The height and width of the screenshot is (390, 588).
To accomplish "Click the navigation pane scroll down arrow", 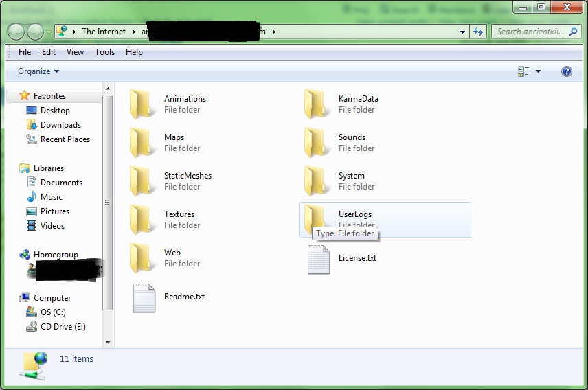I will [x=108, y=341].
